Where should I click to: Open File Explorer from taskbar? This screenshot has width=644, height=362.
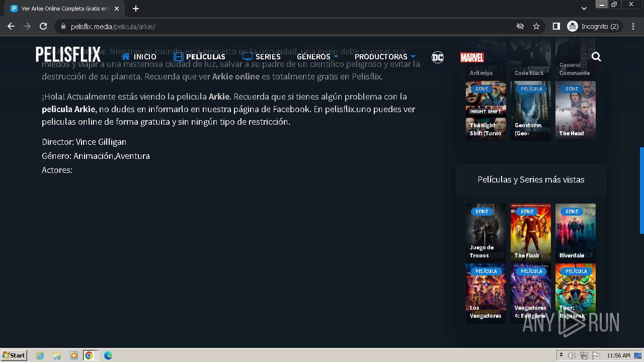tap(57, 355)
